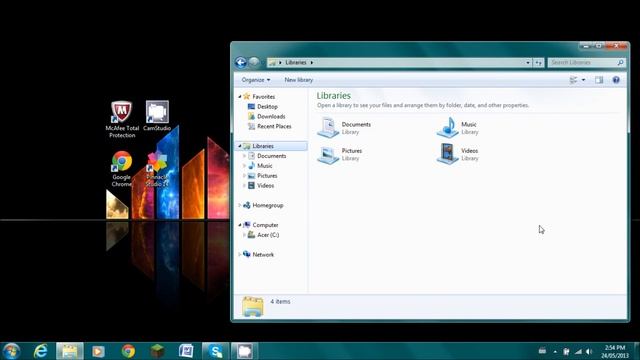Screen dimensions: 640x360
Task: Click the network signal tray icon
Action: click(x=578, y=351)
